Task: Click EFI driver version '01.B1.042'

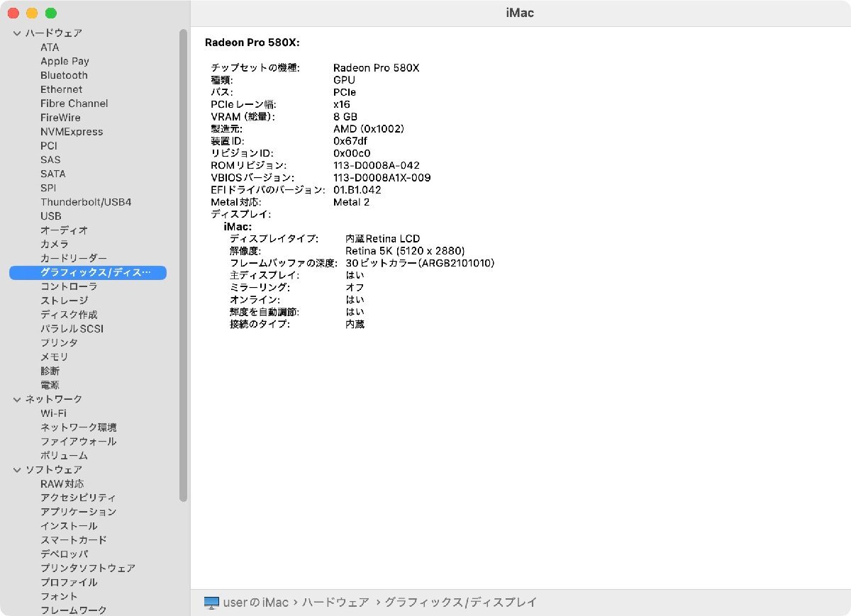Action: (x=357, y=190)
